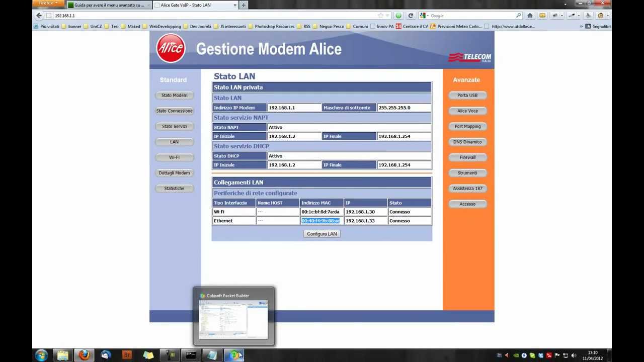Open Windows Explorer from the taskbar
The image size is (644, 362).
pos(63,355)
